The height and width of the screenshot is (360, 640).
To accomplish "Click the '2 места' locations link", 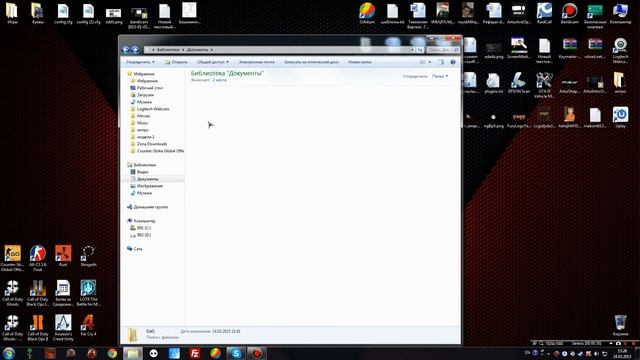I will pyautogui.click(x=219, y=80).
